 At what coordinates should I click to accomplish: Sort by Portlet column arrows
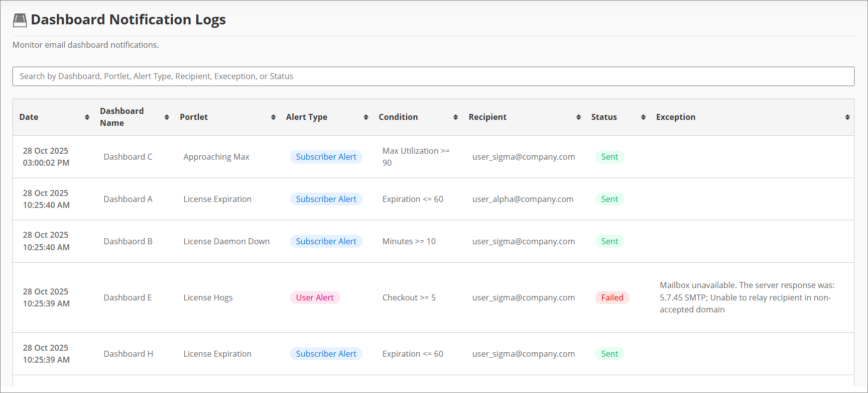coord(273,117)
